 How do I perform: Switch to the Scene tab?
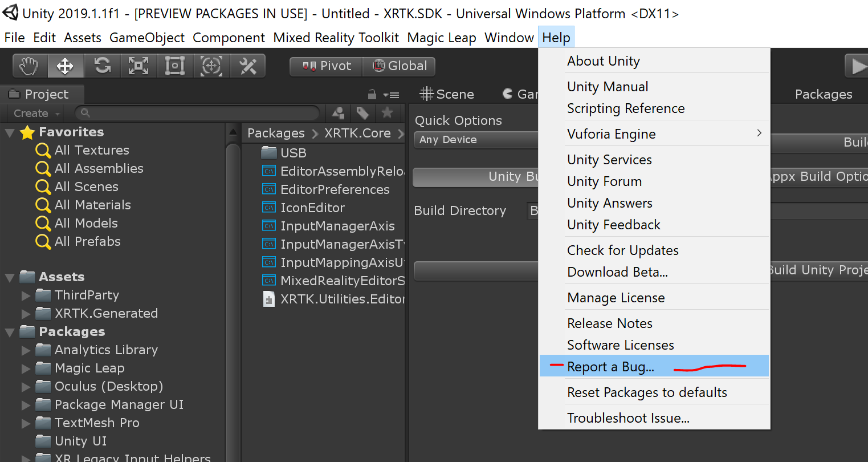[x=446, y=94]
